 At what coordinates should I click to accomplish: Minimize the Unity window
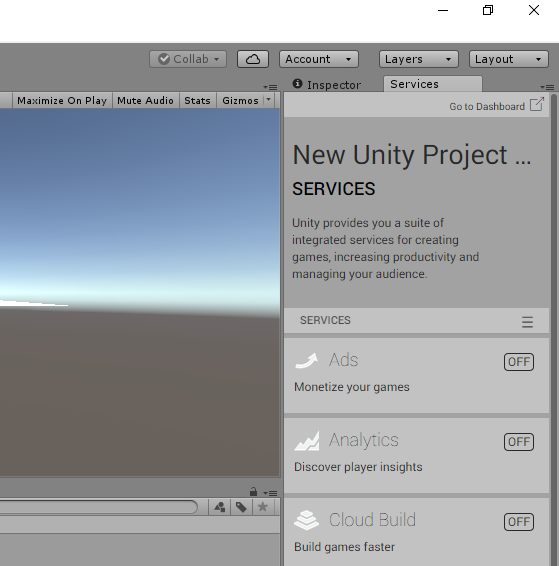click(x=443, y=10)
